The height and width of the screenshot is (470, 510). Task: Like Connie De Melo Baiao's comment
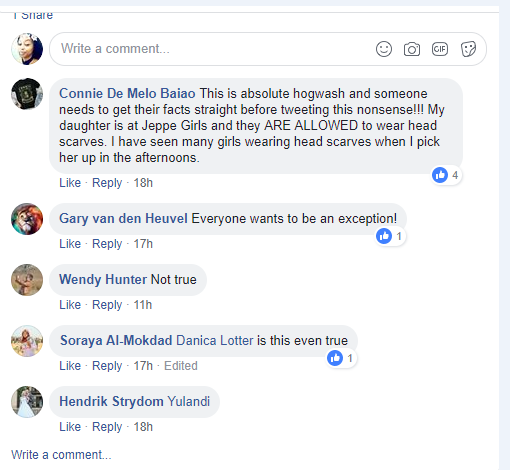click(70, 183)
